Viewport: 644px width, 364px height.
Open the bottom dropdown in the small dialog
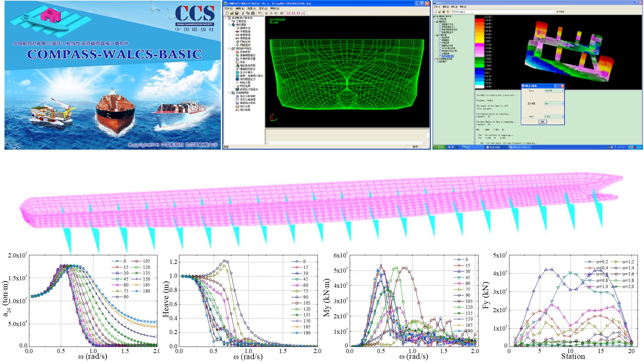pyautogui.click(x=563, y=117)
